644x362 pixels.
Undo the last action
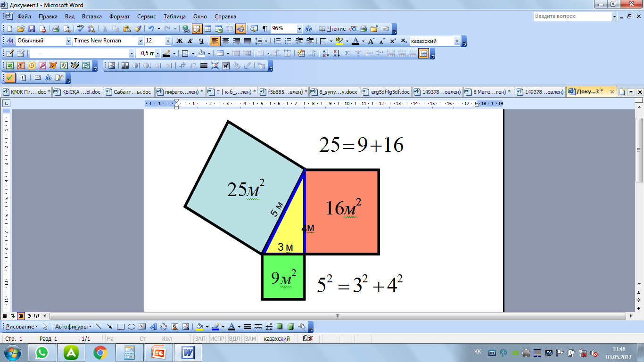[151, 29]
